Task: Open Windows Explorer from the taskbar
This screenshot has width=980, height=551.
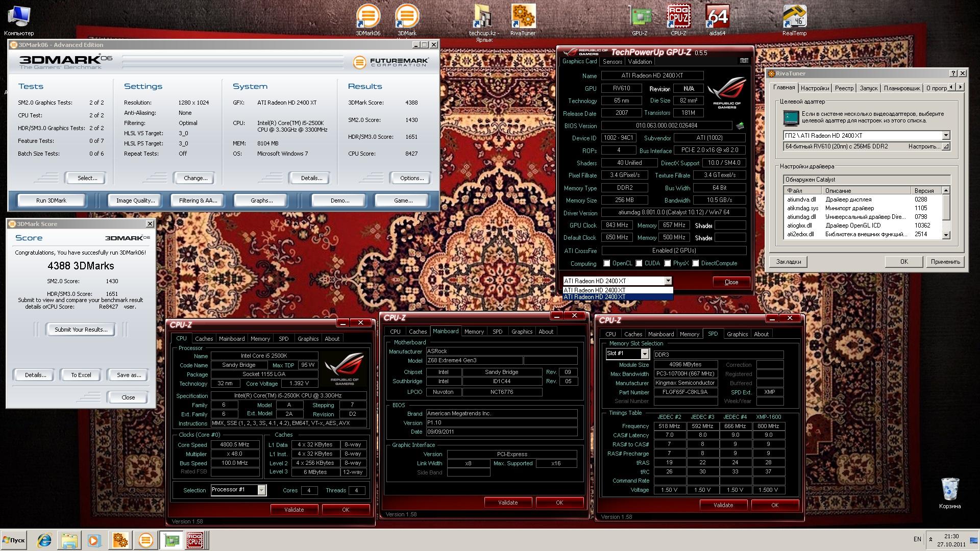Action: point(69,540)
